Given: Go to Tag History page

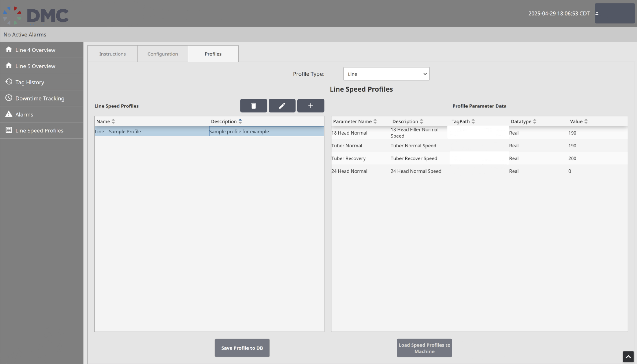Looking at the screenshot, I should (42, 82).
